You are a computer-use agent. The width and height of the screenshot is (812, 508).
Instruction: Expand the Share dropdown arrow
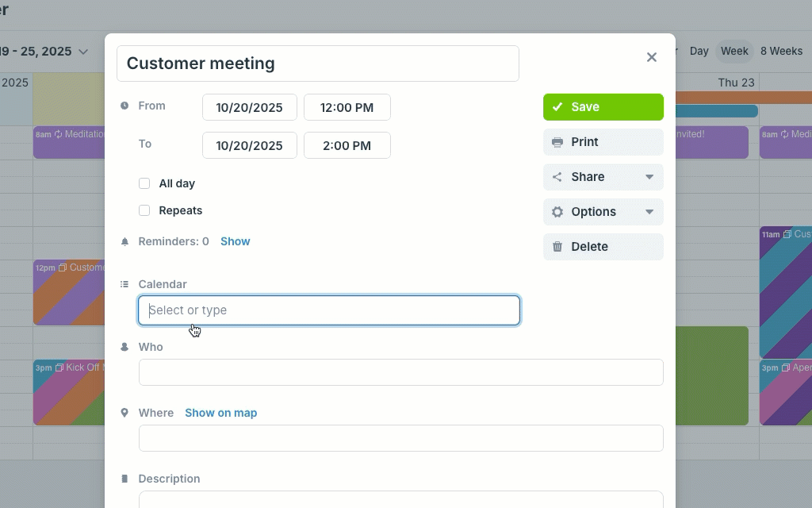coord(649,177)
